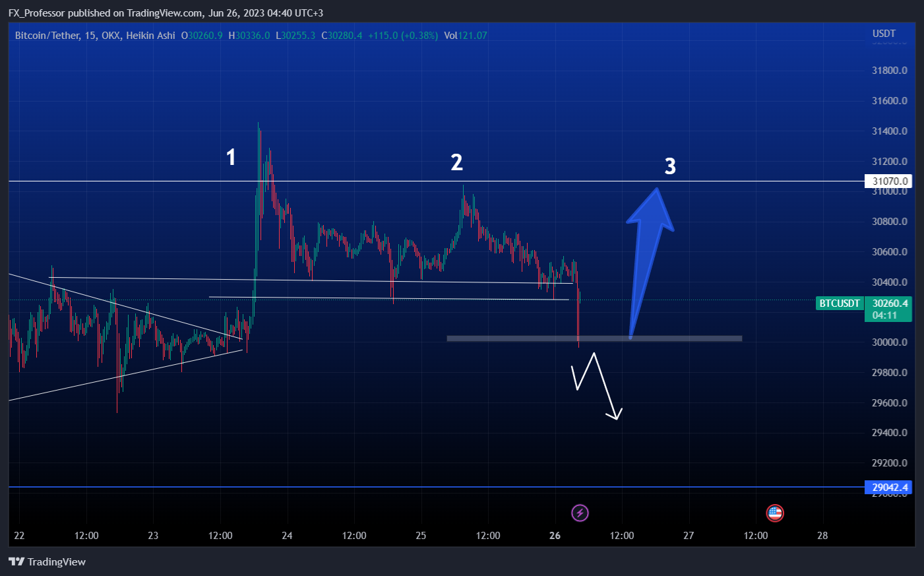Viewport: 924px width, 576px height.
Task: Click the FX_Professor published header text
Action: click(166, 13)
